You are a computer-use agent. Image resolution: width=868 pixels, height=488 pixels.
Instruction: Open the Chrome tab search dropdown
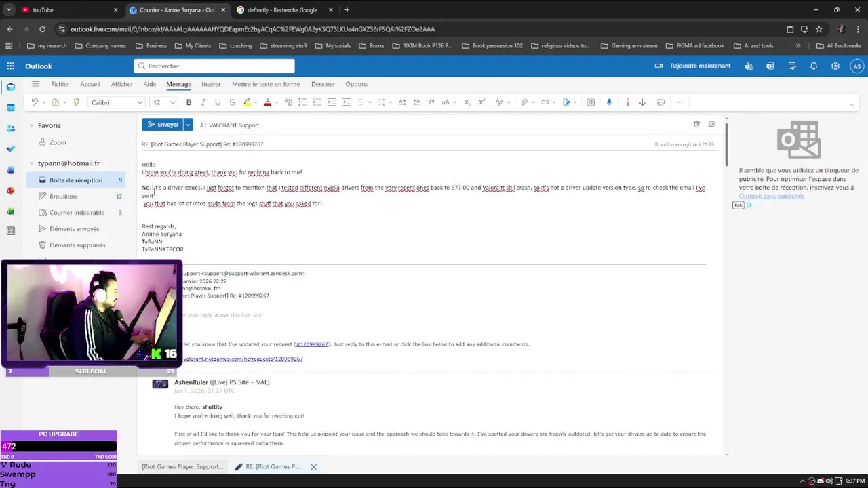coord(9,10)
